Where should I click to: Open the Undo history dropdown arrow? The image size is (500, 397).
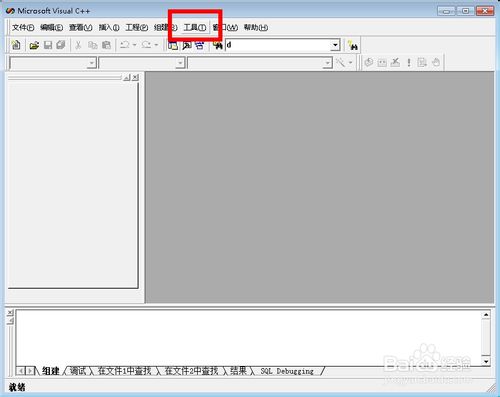134,45
